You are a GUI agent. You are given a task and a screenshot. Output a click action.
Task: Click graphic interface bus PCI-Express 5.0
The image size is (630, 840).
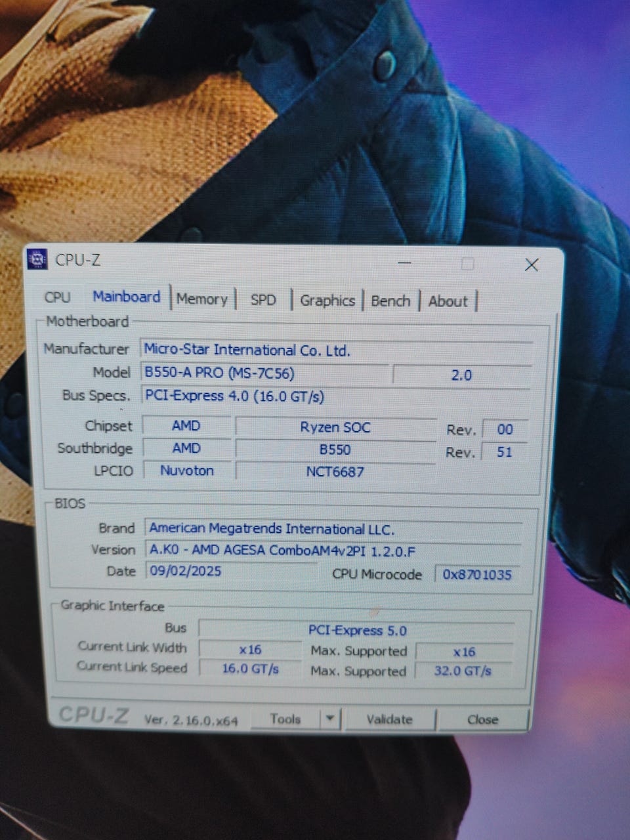357,631
